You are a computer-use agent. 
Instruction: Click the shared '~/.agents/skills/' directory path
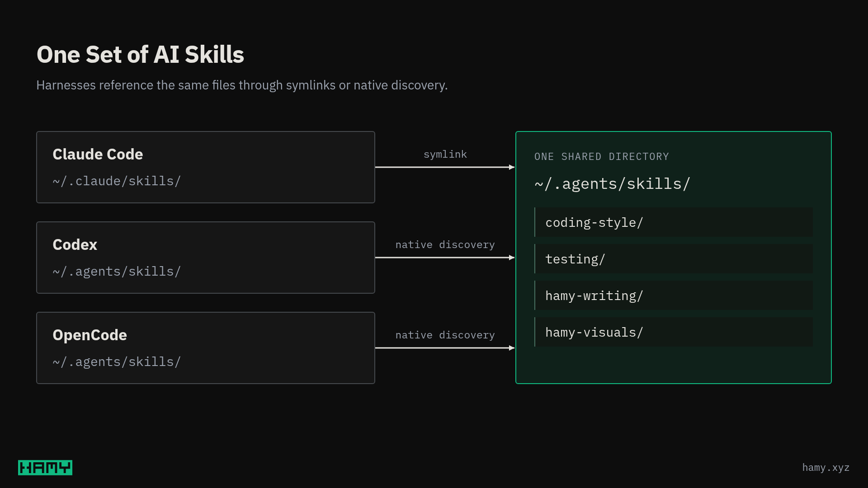tap(612, 184)
